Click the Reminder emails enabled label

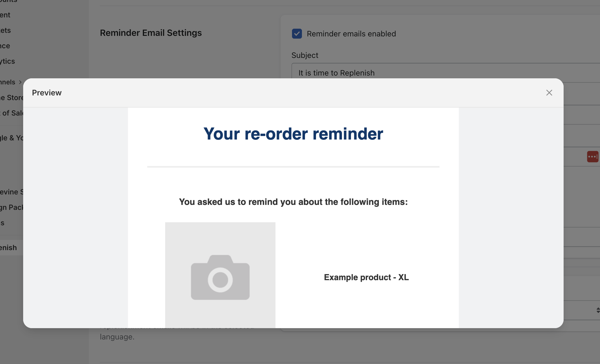coord(351,34)
